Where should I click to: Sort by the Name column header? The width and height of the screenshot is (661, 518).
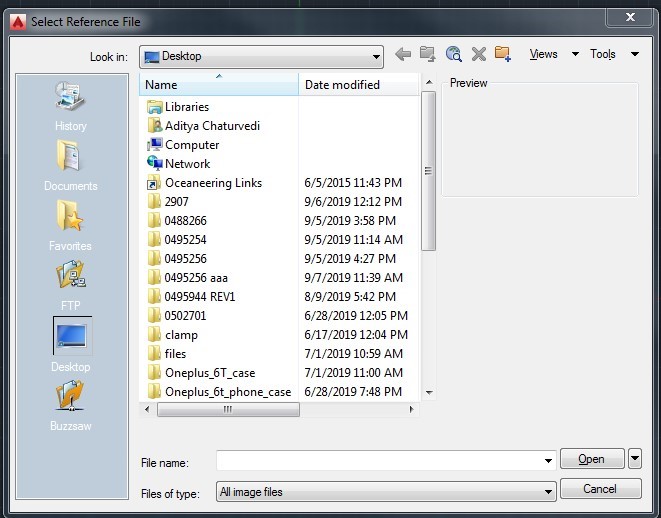[x=219, y=85]
